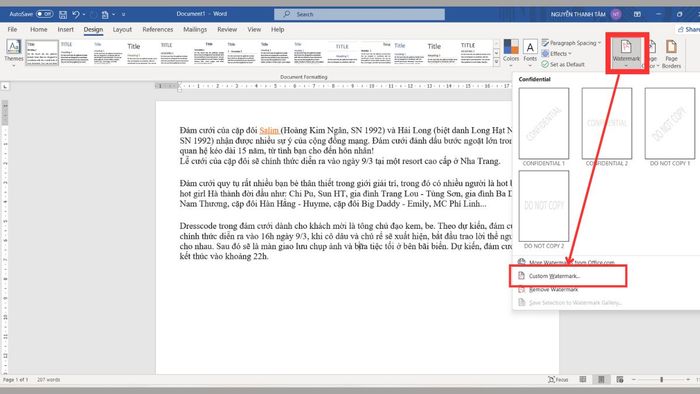Click the Share button
Image resolution: width=700 pixels, height=394 pixels.
(689, 29)
